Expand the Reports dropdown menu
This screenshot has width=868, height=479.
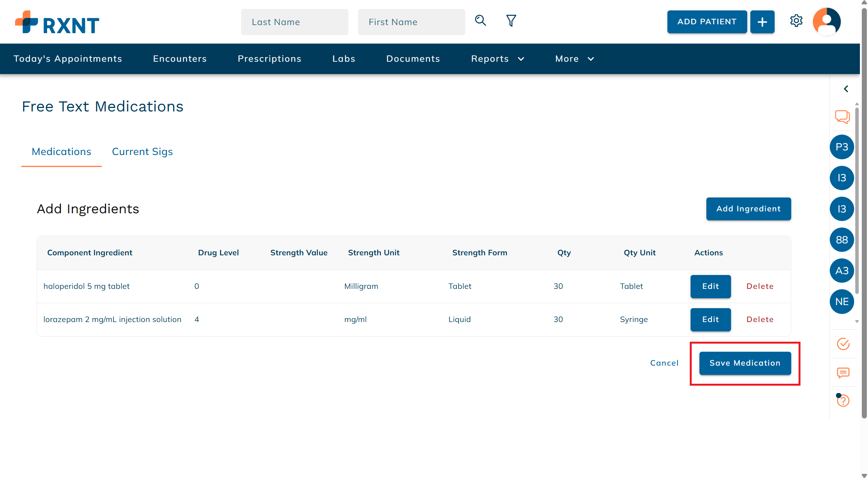pyautogui.click(x=498, y=59)
